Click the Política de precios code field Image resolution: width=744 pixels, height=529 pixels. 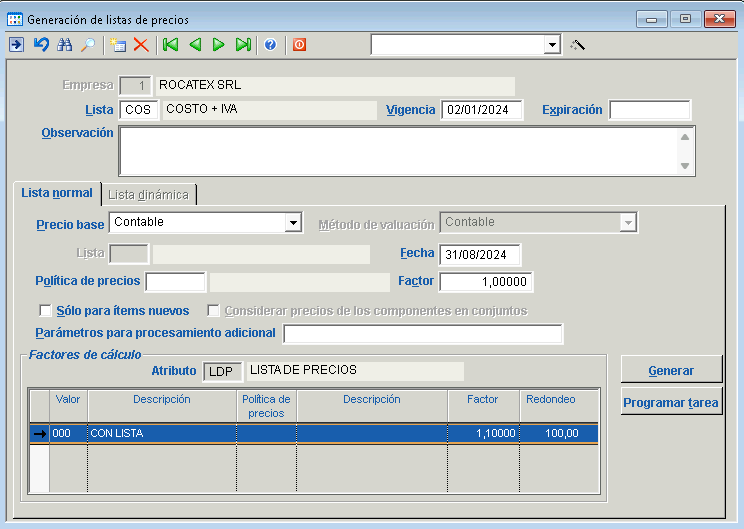[x=176, y=282]
